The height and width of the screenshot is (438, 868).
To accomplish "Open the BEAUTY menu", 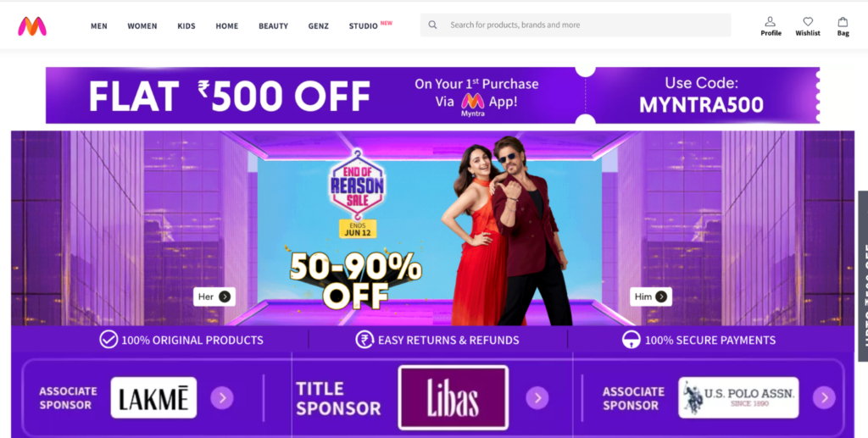I will 274,26.
